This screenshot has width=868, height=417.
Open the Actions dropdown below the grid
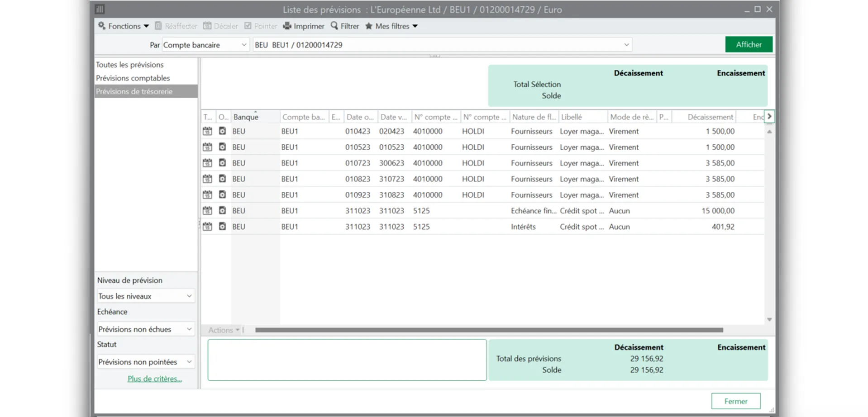[224, 330]
